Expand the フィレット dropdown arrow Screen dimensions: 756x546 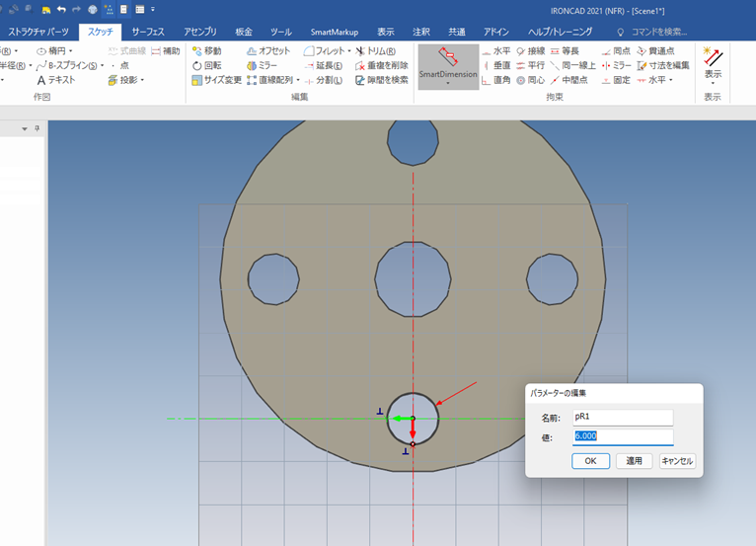click(349, 51)
